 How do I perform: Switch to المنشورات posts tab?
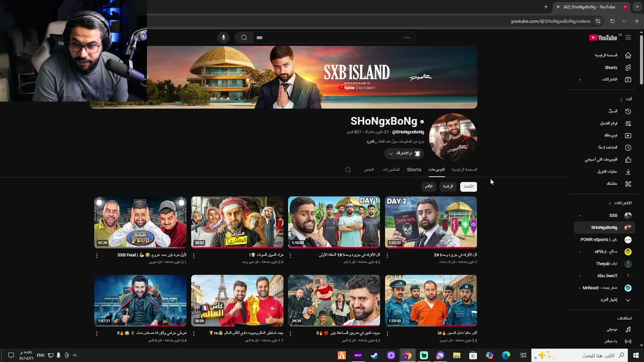click(x=391, y=170)
